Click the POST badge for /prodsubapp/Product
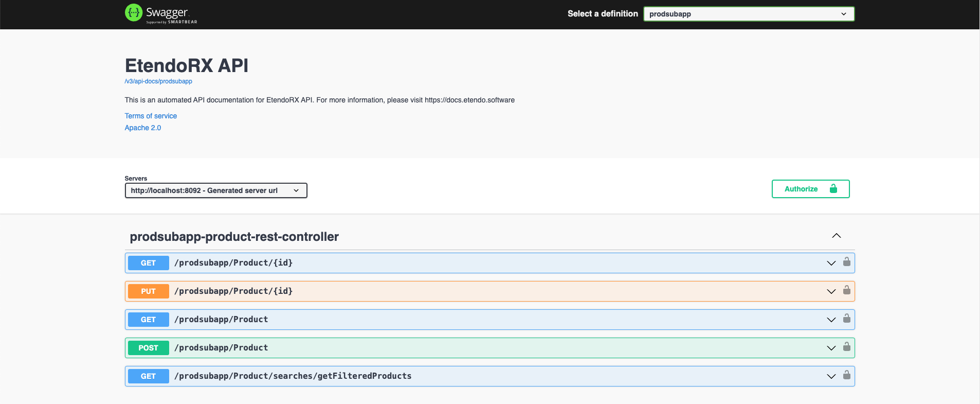The image size is (980, 404). 148,348
